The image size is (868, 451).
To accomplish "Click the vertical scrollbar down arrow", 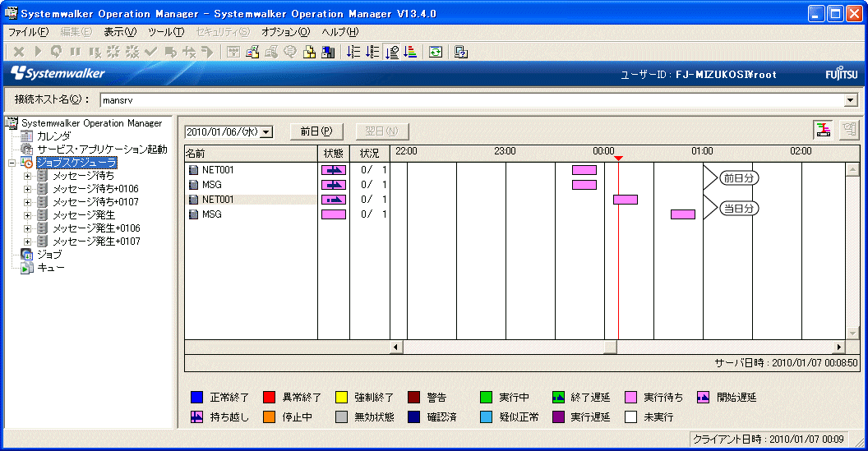I will pyautogui.click(x=852, y=334).
